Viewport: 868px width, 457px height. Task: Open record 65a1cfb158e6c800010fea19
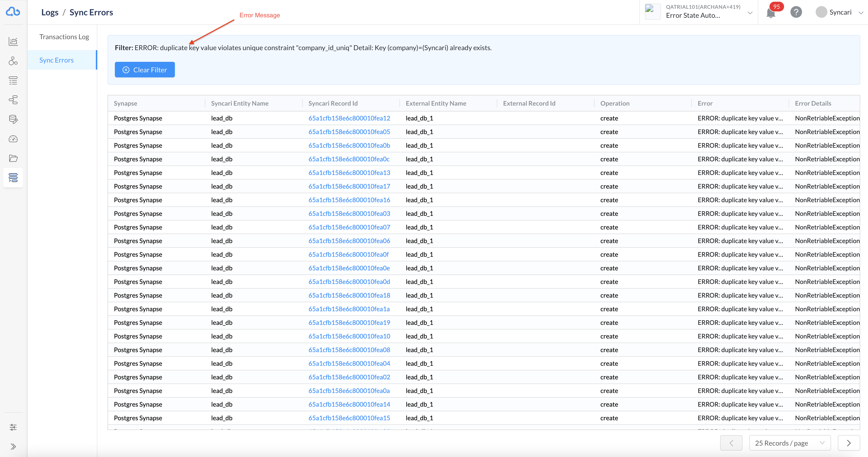tap(349, 322)
